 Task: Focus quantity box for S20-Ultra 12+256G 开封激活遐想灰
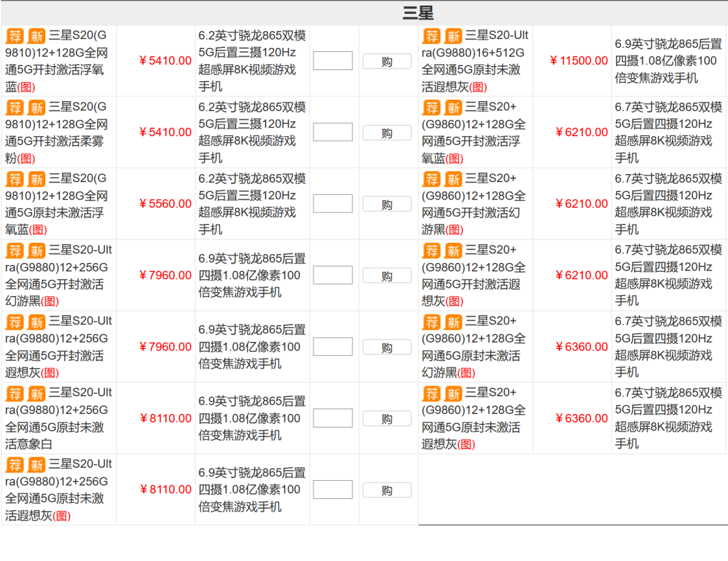tap(333, 347)
